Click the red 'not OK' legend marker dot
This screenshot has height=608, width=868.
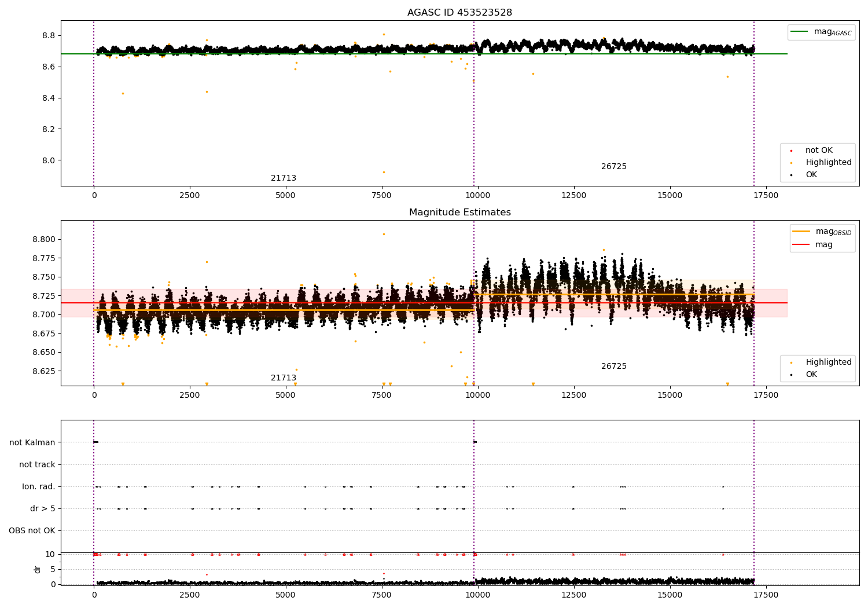(792, 151)
